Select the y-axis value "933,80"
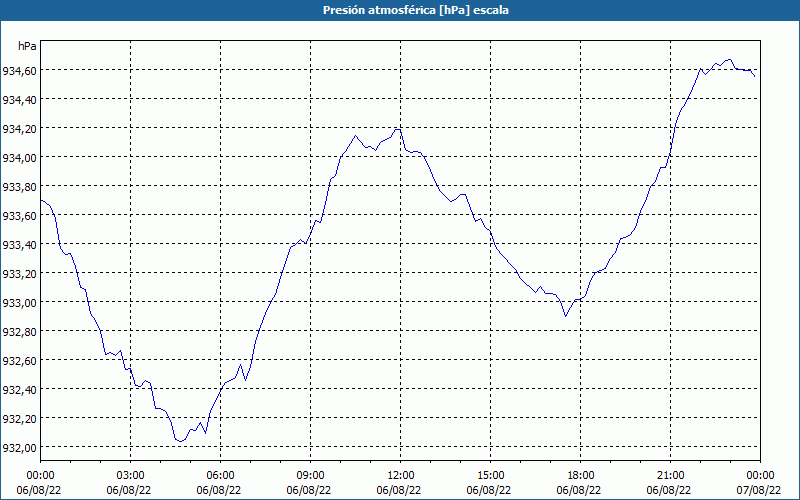 click(19, 187)
